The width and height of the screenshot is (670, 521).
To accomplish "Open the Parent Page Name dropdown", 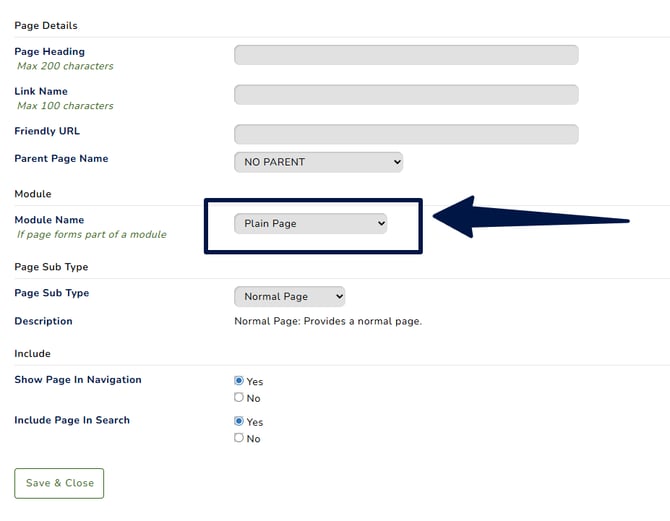I will 318,162.
